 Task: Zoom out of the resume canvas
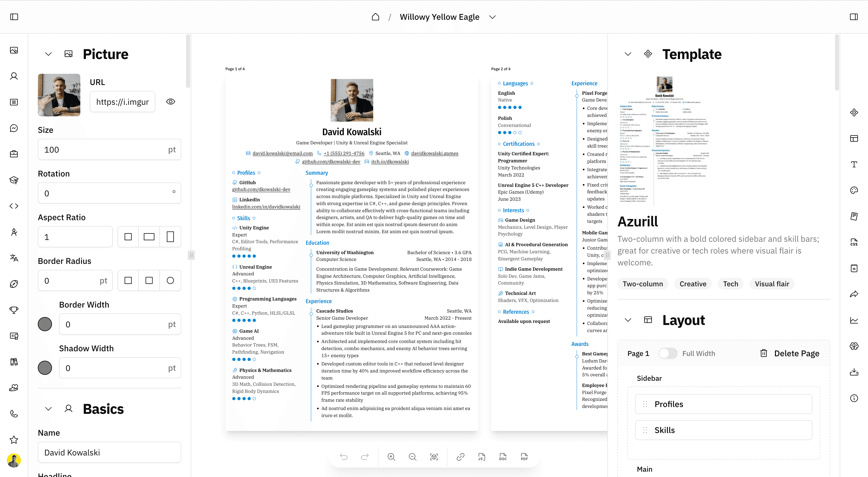(x=412, y=457)
